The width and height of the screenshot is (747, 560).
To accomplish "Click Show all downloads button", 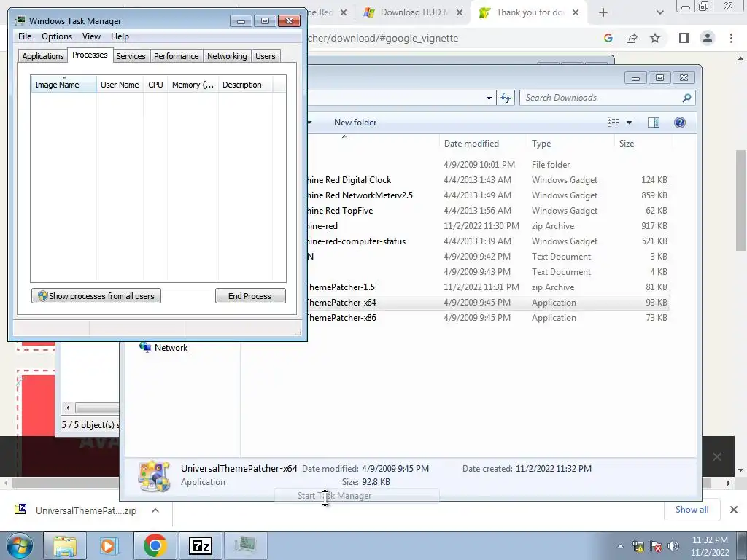I will click(692, 510).
